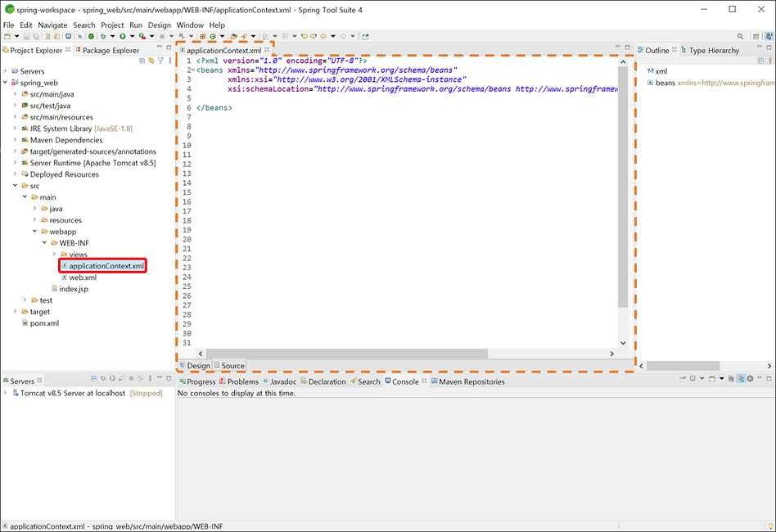The width and height of the screenshot is (776, 532).
Task: Click the editor horizontal scrollbar thumb
Action: tap(346, 354)
